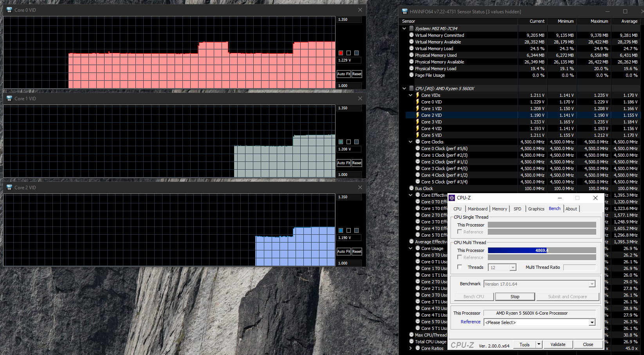Click the Maximum column header in HWiNFO
The width and height of the screenshot is (644, 355).
[594, 21]
